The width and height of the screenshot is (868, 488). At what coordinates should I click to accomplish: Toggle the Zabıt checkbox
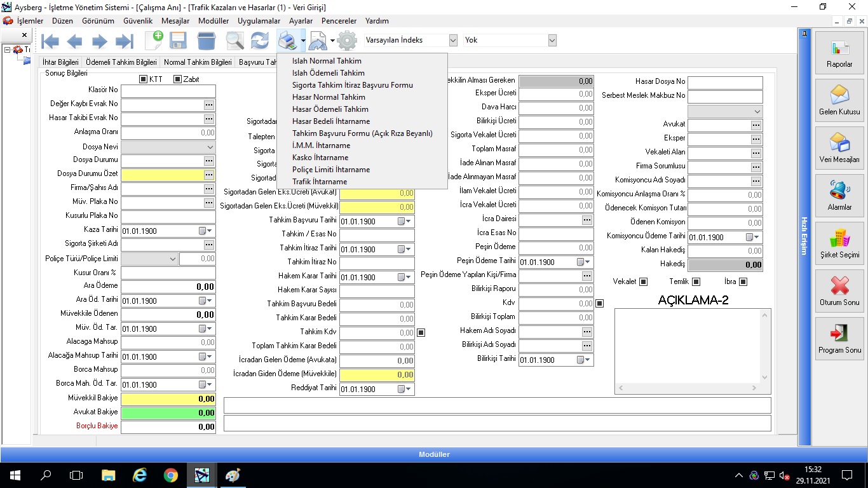click(x=177, y=79)
